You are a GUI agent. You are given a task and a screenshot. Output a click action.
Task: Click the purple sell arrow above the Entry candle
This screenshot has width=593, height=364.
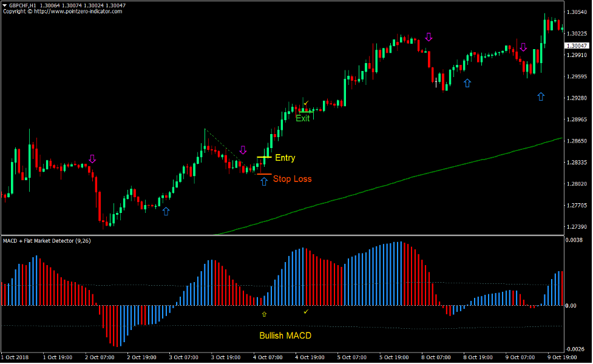pyautogui.click(x=243, y=149)
